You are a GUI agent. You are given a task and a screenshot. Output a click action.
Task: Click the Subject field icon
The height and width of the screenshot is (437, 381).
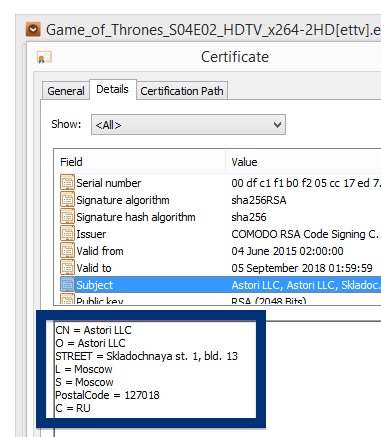[67, 285]
